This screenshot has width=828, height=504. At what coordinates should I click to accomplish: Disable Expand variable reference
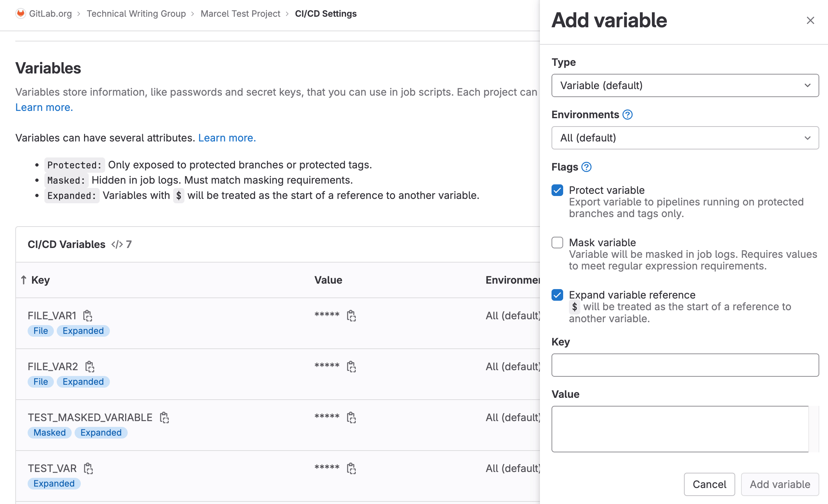click(557, 295)
